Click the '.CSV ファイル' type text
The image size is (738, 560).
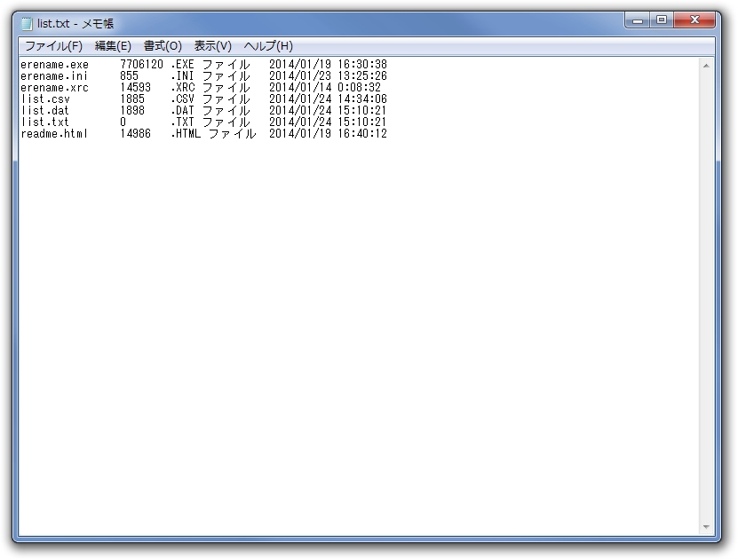click(x=210, y=99)
